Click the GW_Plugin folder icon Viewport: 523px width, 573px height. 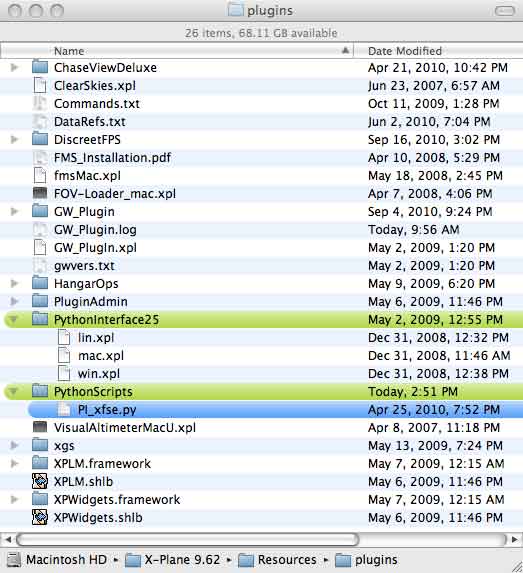click(x=40, y=211)
